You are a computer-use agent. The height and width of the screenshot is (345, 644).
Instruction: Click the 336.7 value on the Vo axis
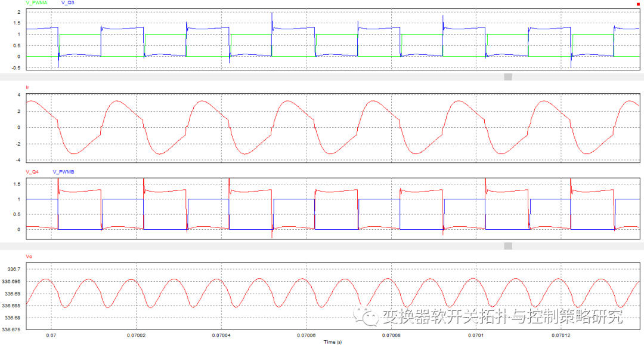pyautogui.click(x=14, y=269)
